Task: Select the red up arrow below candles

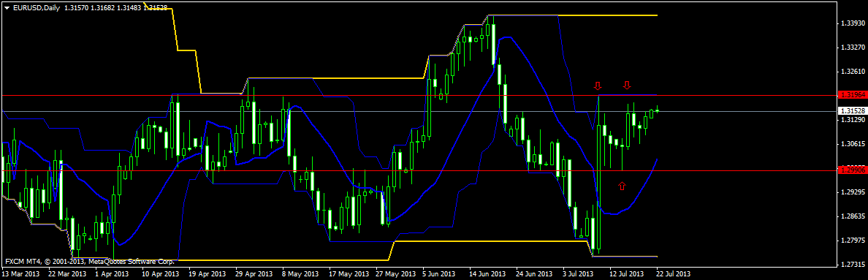Action: (x=622, y=186)
